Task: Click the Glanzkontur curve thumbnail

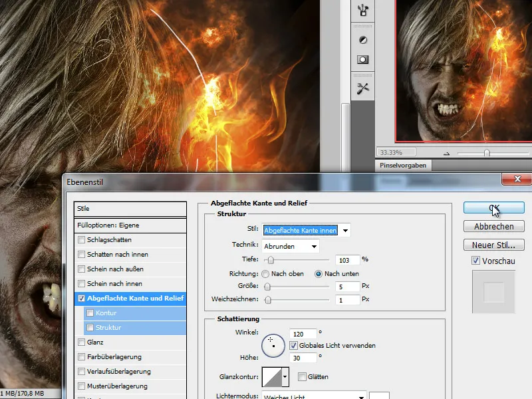Action: point(272,376)
